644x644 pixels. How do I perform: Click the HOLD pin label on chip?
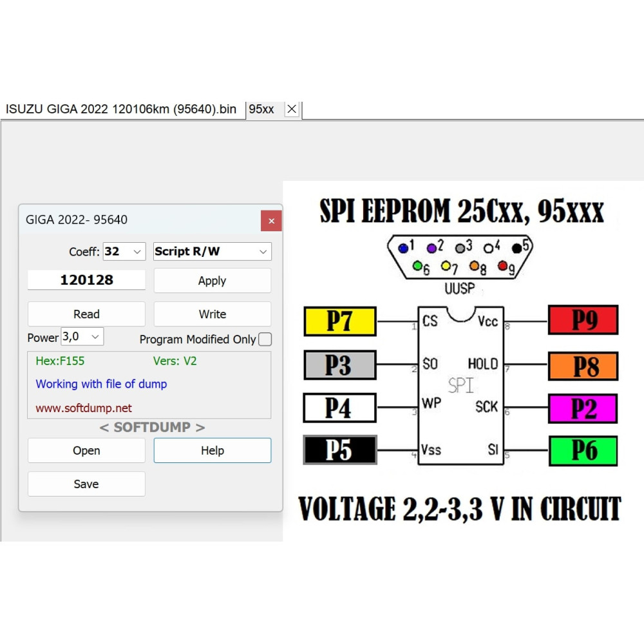482,364
